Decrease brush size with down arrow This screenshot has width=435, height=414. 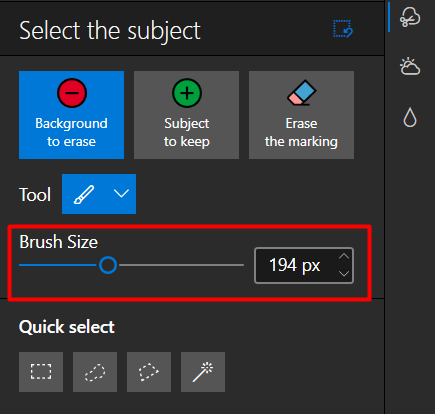(344, 273)
